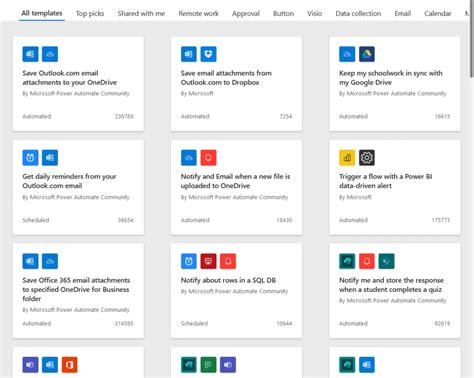This screenshot has width=474, height=378.
Task: Click red bell icon on student quiz card
Action: coord(367,261)
